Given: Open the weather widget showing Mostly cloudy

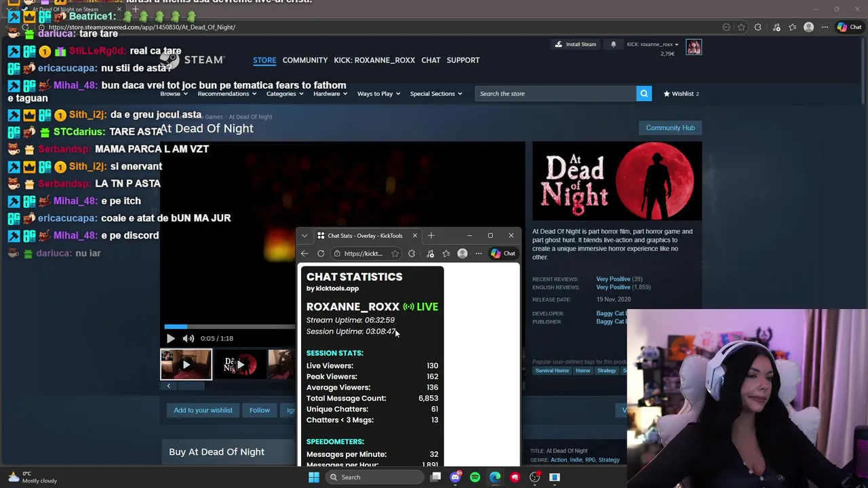Looking at the screenshot, I should tap(33, 477).
